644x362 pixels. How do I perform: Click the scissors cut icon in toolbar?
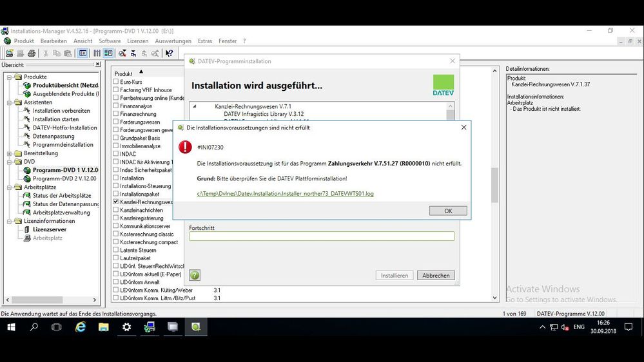click(46, 53)
